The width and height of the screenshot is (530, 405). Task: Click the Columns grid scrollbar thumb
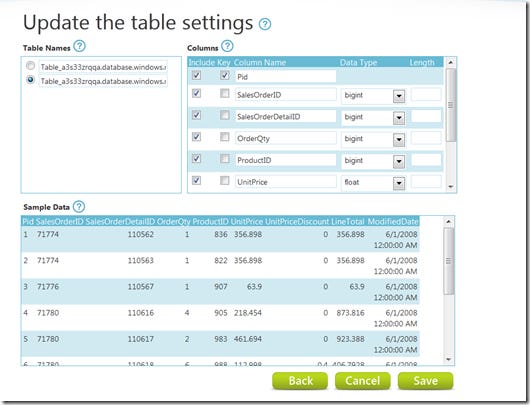451,105
